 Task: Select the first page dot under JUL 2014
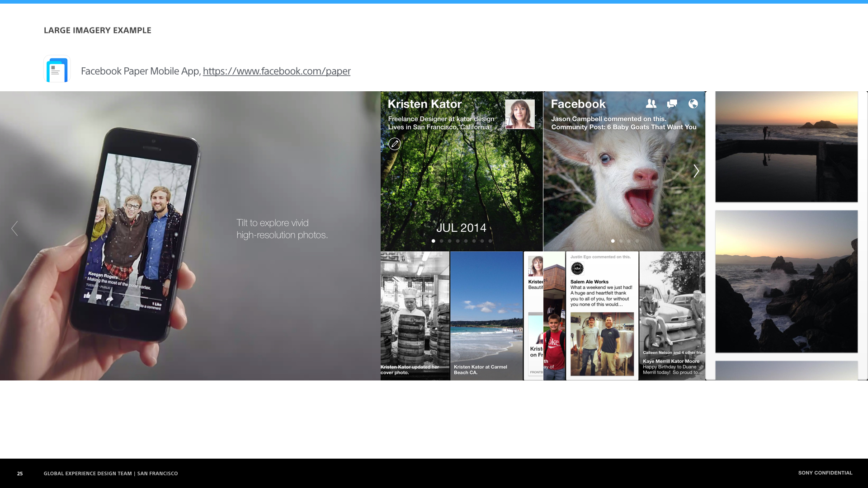tap(433, 241)
